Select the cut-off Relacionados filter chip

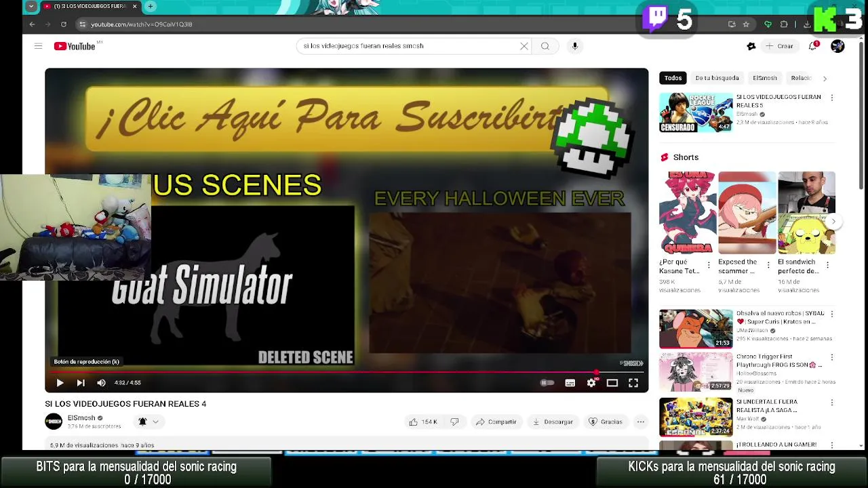801,78
